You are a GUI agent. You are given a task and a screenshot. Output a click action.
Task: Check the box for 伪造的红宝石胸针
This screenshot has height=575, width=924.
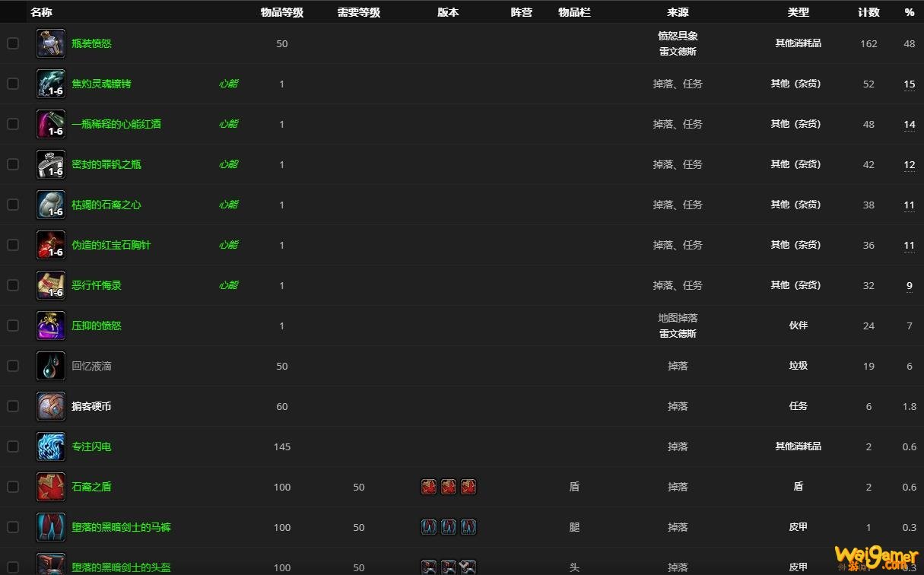(x=13, y=245)
